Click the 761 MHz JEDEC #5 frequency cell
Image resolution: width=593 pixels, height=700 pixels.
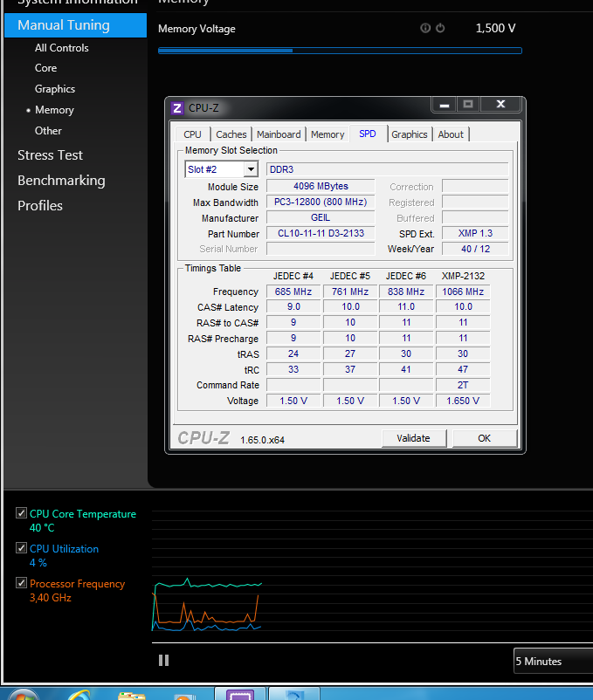(349, 292)
